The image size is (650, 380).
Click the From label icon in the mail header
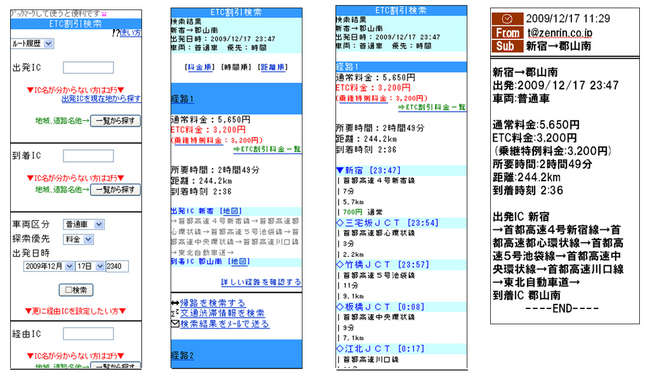[x=507, y=32]
